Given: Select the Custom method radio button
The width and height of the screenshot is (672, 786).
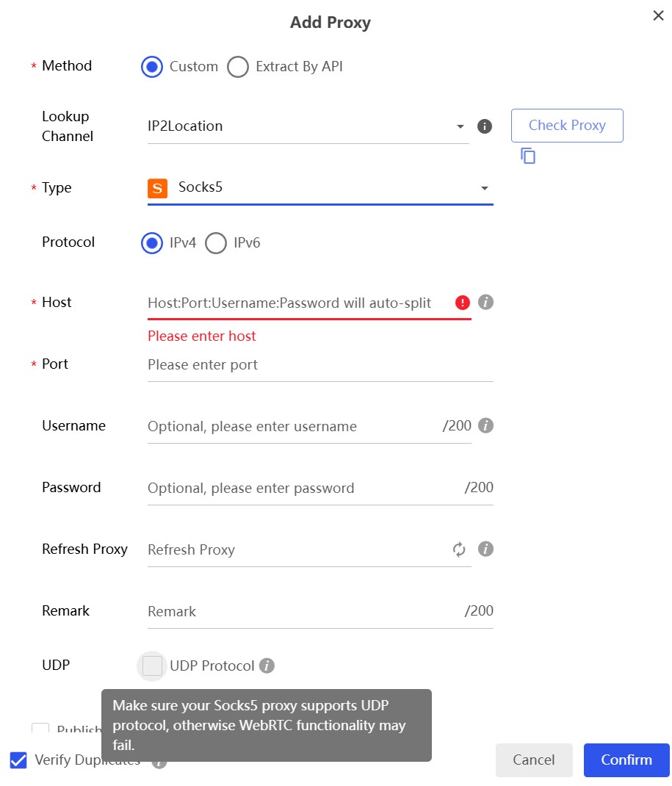Looking at the screenshot, I should [152, 67].
